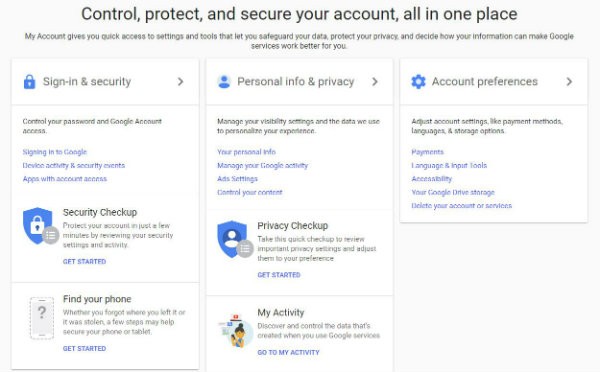Click the Personal info & privacy person icon
This screenshot has width=600, height=372.
click(x=224, y=82)
